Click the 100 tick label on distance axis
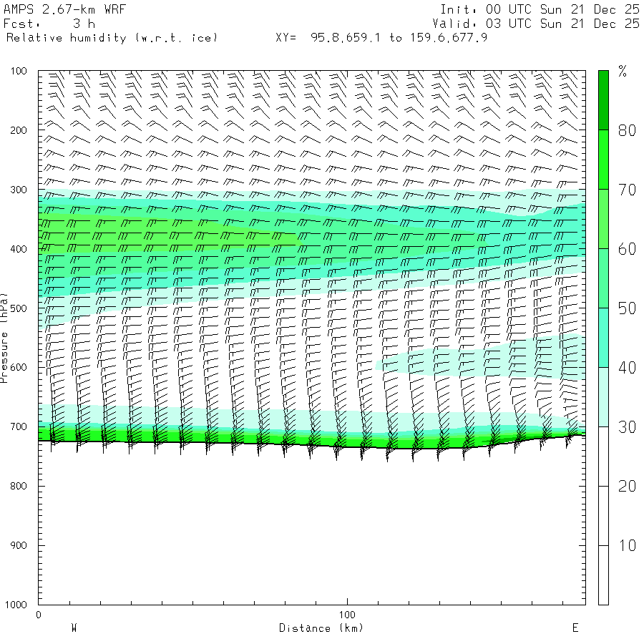Viewport: 644px width, 644px height. [347, 615]
